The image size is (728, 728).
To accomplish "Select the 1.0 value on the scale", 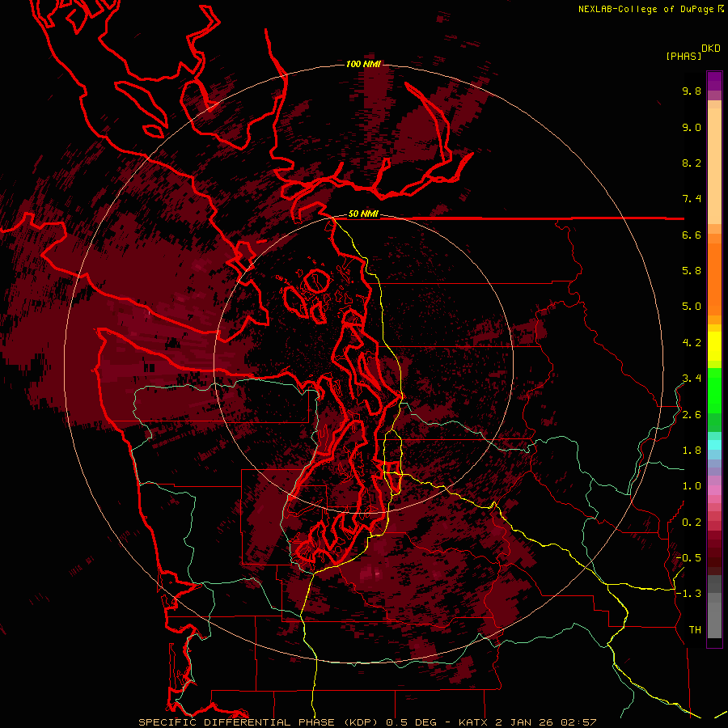I will click(692, 486).
